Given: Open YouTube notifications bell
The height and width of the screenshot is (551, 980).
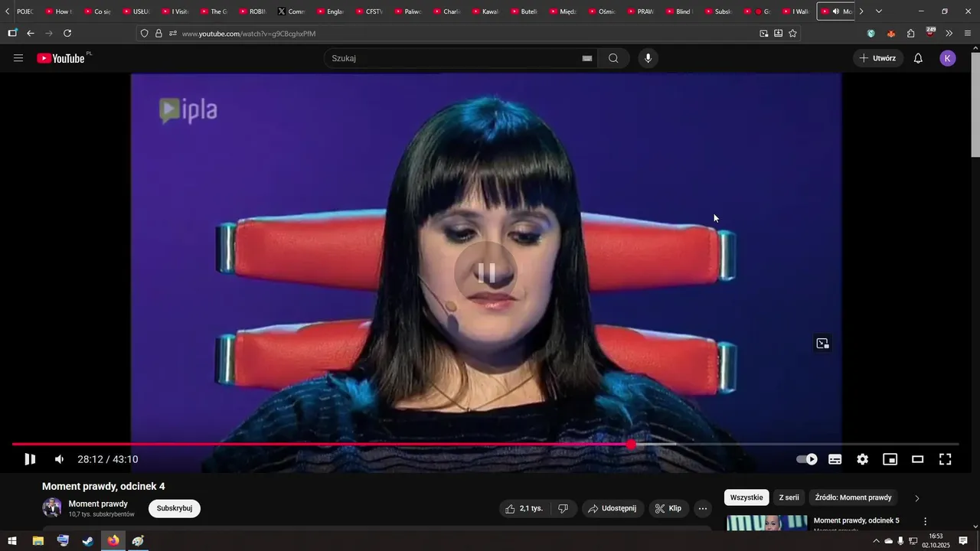Looking at the screenshot, I should (918, 58).
